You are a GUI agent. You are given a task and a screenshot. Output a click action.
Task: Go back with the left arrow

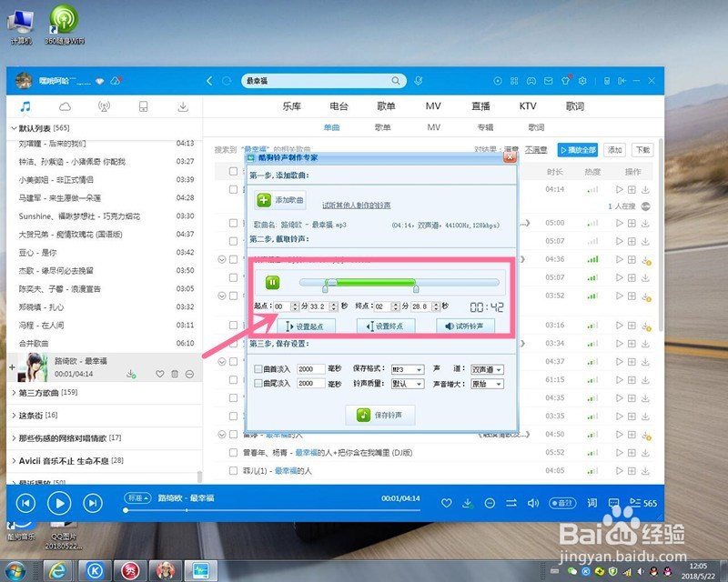coord(209,81)
